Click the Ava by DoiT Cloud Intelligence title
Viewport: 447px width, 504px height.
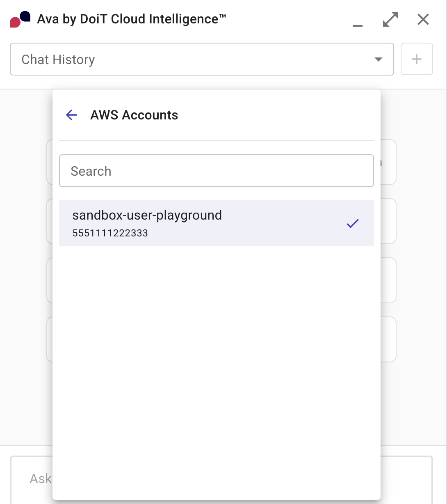132,19
